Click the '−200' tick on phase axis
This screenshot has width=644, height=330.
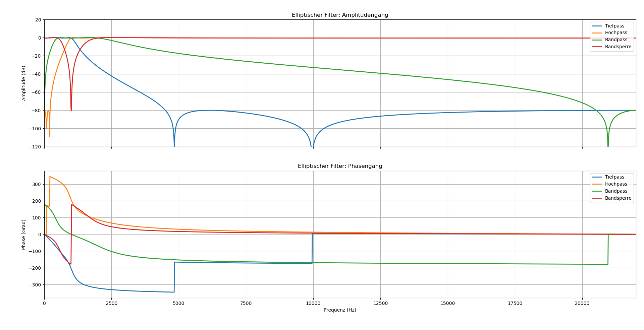pos(35,268)
